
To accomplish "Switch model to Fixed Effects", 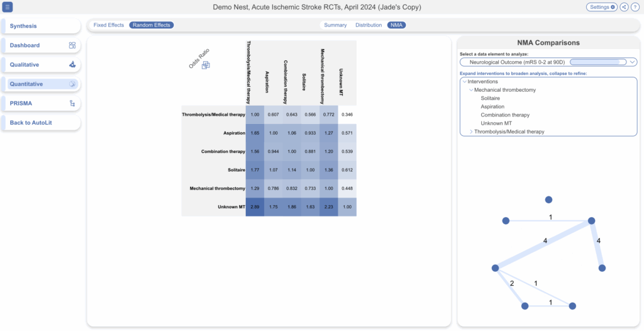I will pos(109,25).
